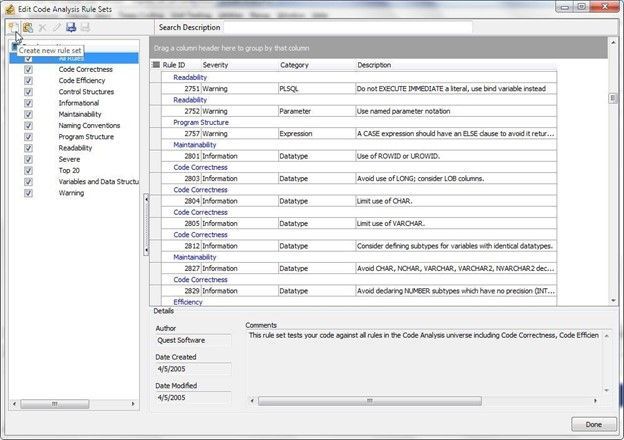624x440 pixels.
Task: Click into the Comments text area
Action: (424, 362)
